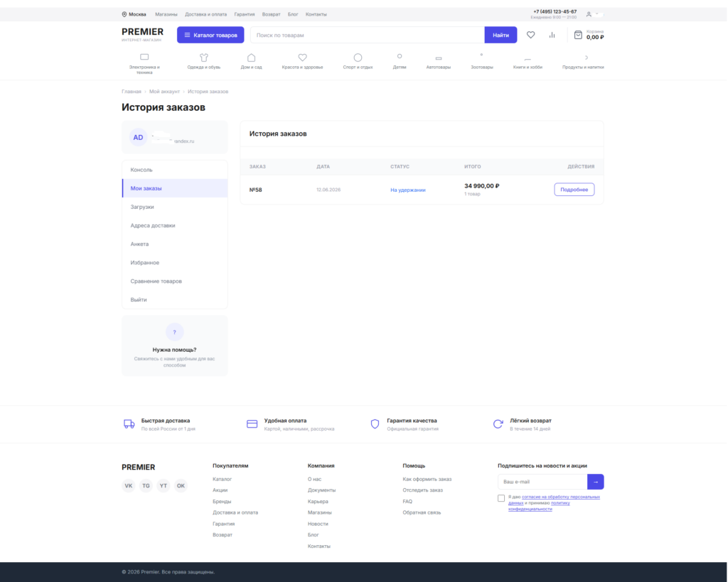The width and height of the screenshot is (728, 582).
Task: Open the wishlist heart icon in header
Action: (x=530, y=35)
